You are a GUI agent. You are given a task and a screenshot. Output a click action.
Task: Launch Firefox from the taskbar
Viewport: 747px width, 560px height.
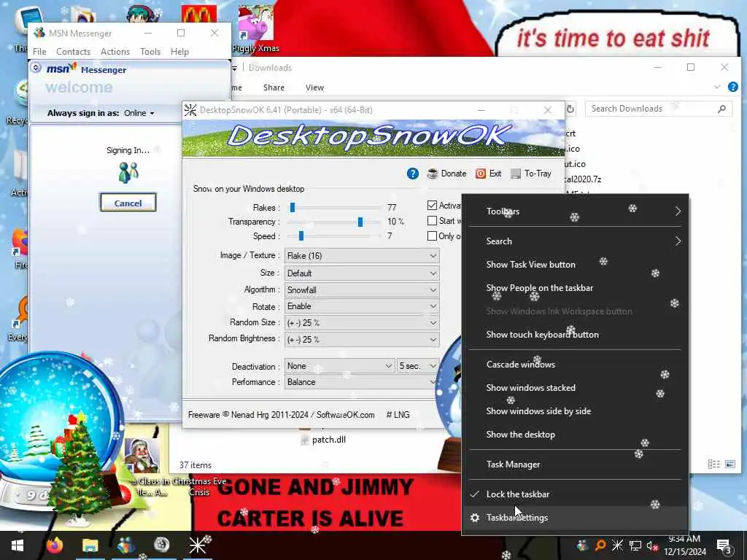55,545
